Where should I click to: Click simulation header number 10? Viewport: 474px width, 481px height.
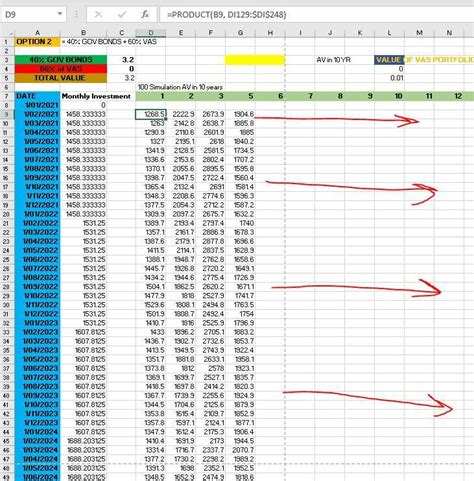click(389, 96)
